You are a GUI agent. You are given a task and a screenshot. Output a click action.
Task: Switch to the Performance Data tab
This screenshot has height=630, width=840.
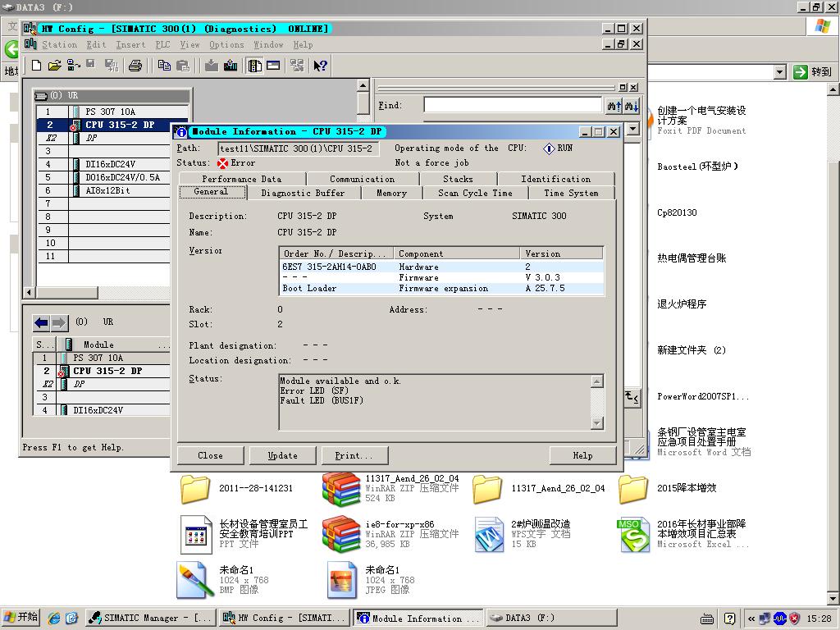[x=242, y=179]
